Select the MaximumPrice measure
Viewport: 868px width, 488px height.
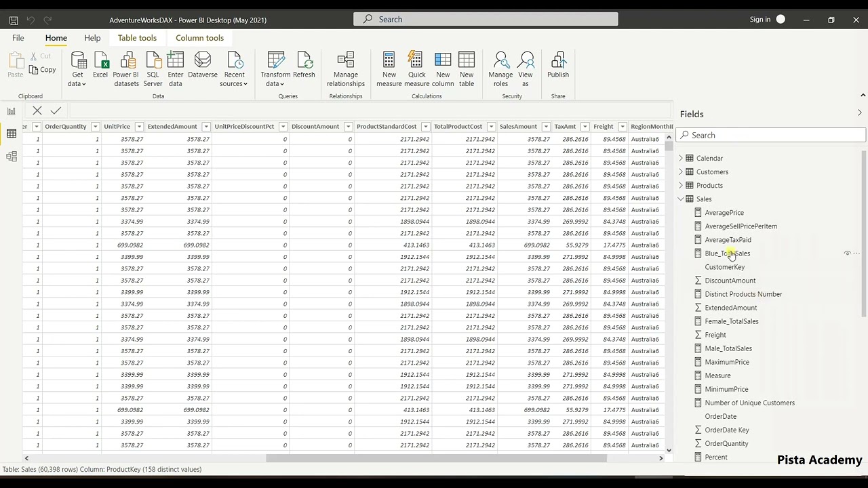pos(727,362)
